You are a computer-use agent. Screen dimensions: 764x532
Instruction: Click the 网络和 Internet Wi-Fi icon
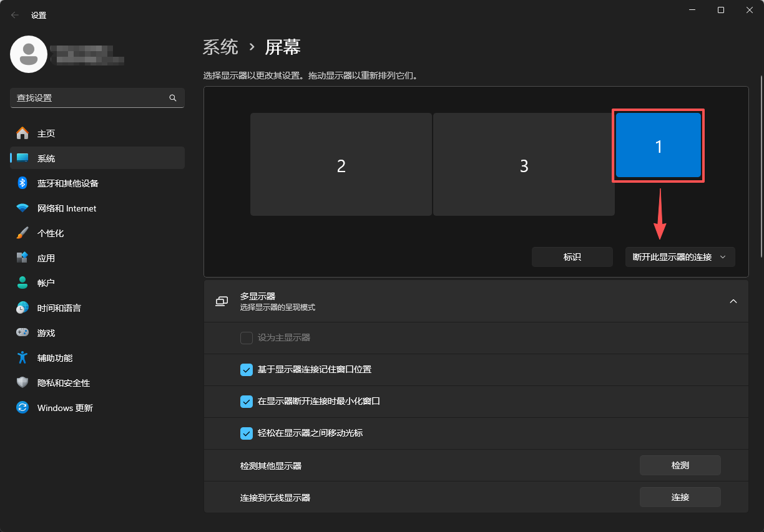(x=22, y=208)
